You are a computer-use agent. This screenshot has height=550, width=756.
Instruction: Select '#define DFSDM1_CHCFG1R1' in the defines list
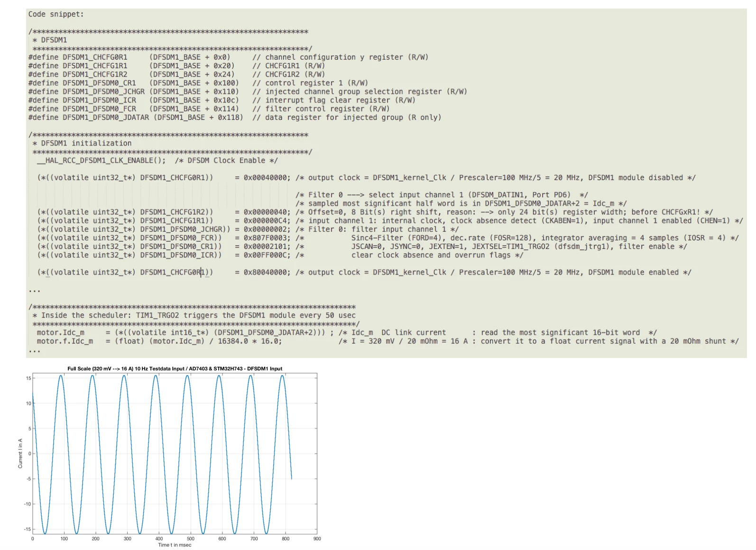click(x=78, y=66)
